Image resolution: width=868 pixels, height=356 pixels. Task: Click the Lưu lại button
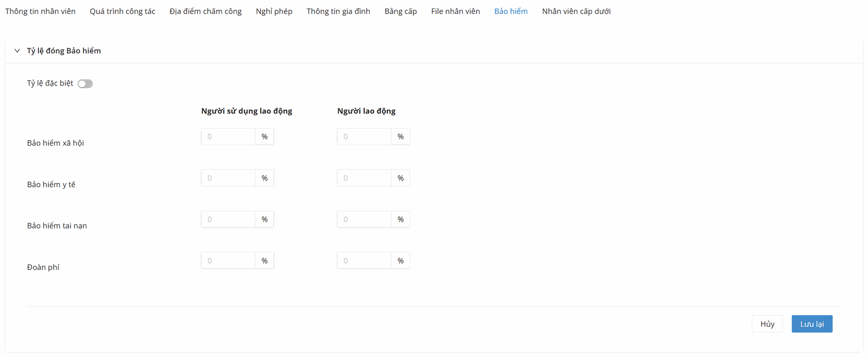pyautogui.click(x=811, y=324)
